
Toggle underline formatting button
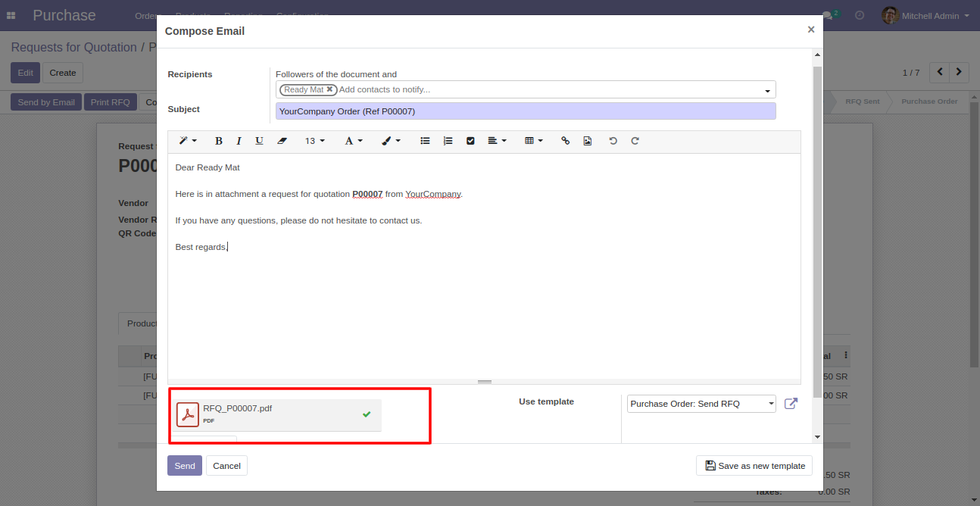tap(259, 141)
